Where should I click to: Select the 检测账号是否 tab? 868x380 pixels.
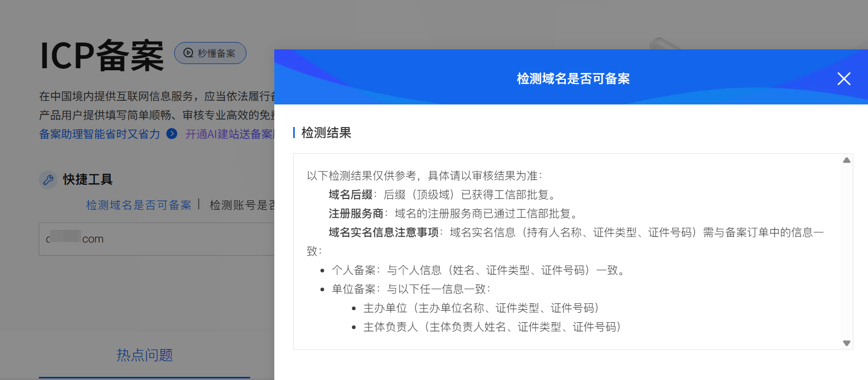(242, 205)
